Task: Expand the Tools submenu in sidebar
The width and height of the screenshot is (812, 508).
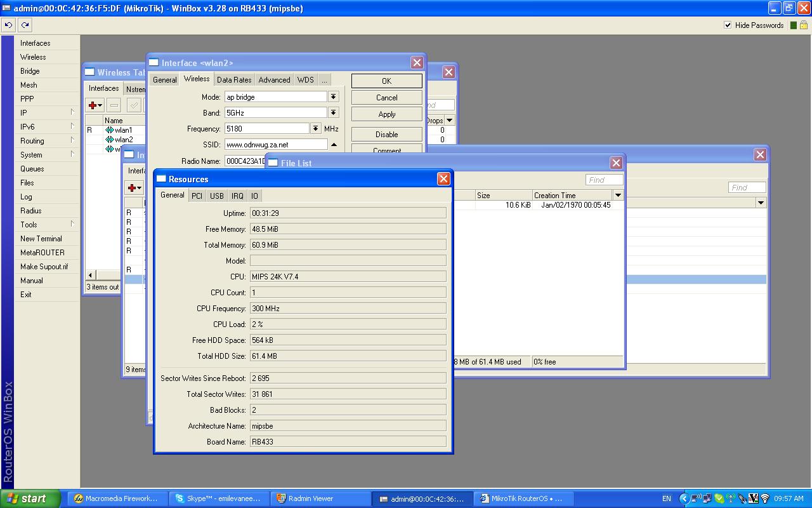Action: tap(48, 225)
